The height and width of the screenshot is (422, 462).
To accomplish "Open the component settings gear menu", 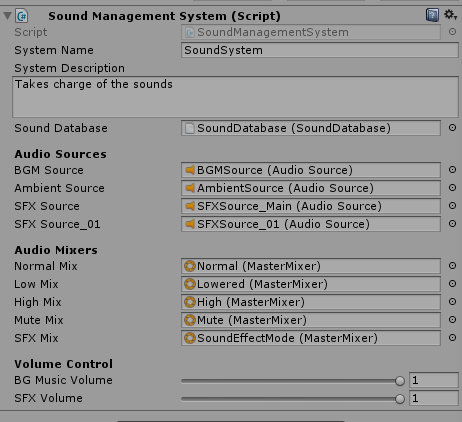I will [450, 15].
